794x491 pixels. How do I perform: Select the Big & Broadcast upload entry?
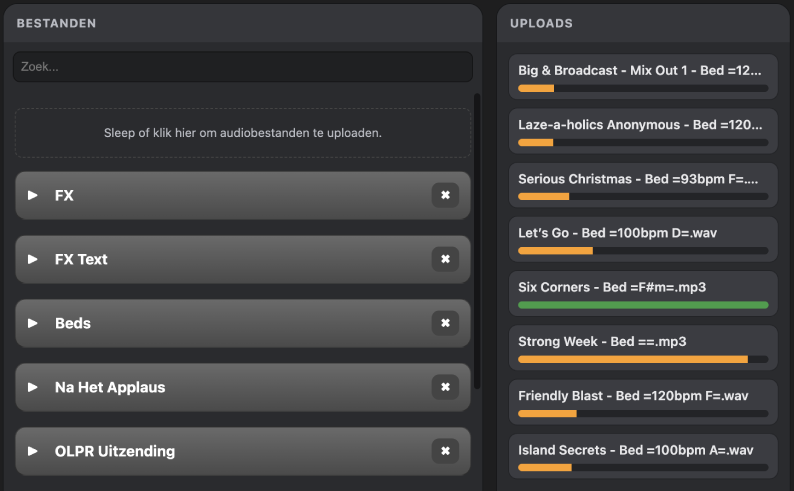[643, 76]
